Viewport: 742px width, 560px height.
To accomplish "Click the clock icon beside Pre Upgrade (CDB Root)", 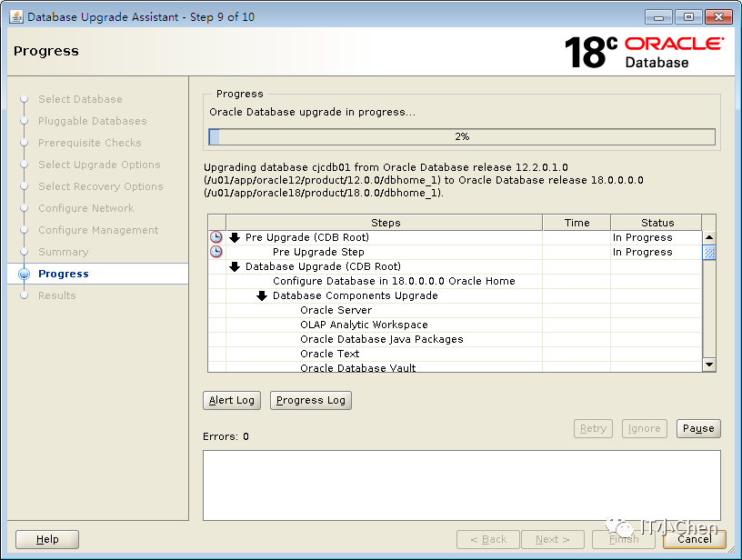I will [x=216, y=237].
